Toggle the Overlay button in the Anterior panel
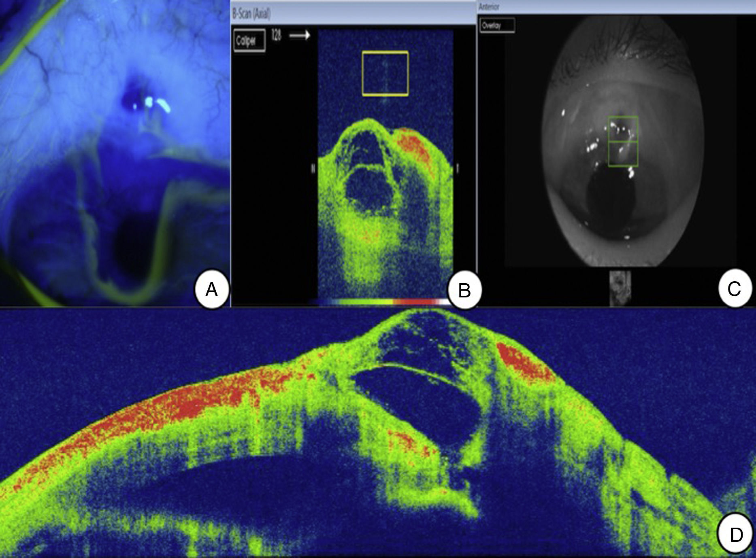This screenshot has width=756, height=558. pos(496,25)
